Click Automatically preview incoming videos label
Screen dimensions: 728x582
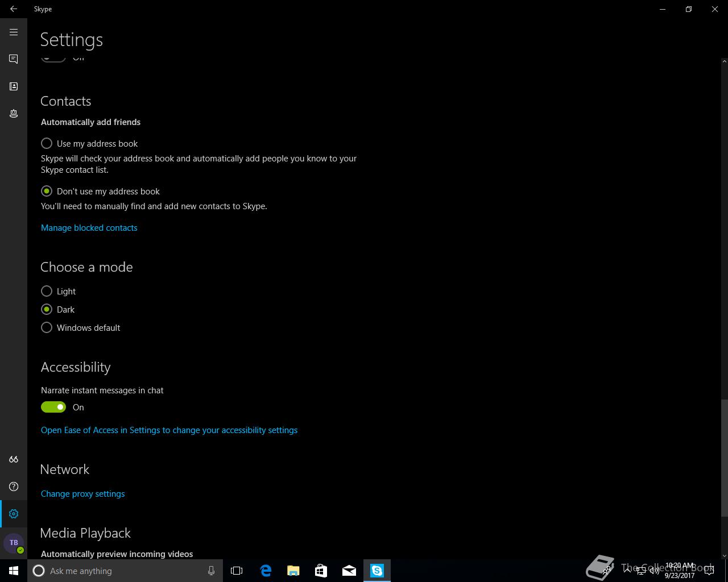[117, 554]
